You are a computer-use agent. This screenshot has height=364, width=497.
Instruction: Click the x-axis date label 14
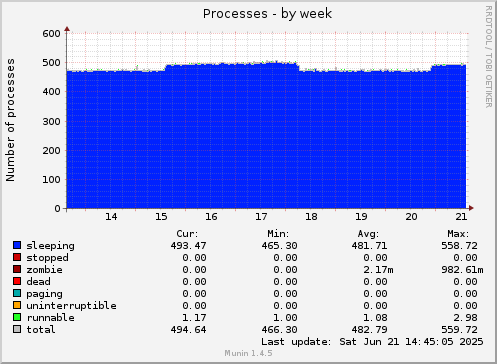(111, 217)
